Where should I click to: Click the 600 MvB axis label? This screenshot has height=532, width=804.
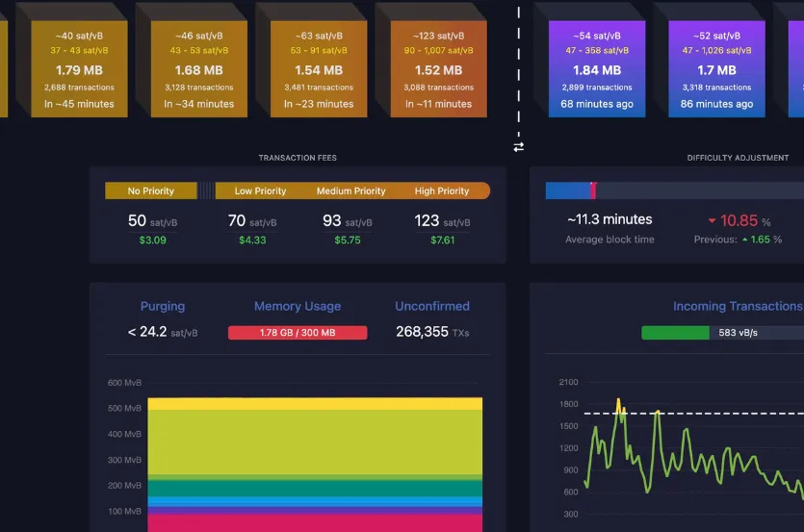[x=124, y=383]
